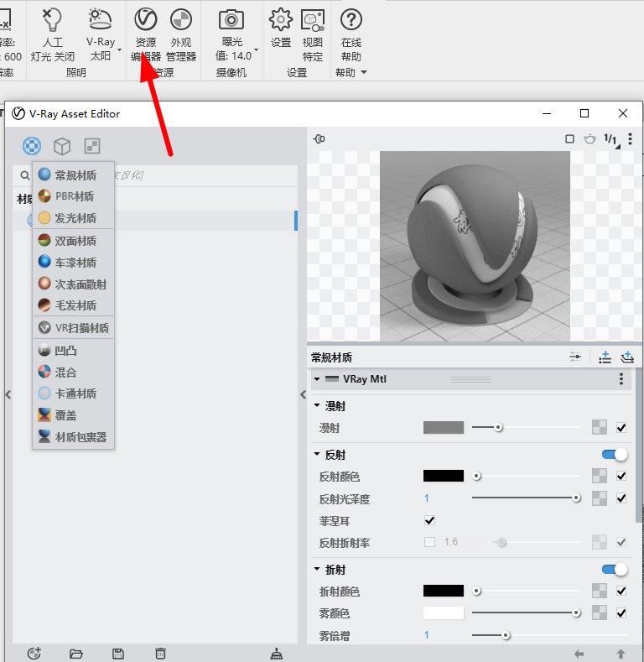644x662 pixels.
Task: Collapse the VRay Mtl layer
Action: point(317,379)
